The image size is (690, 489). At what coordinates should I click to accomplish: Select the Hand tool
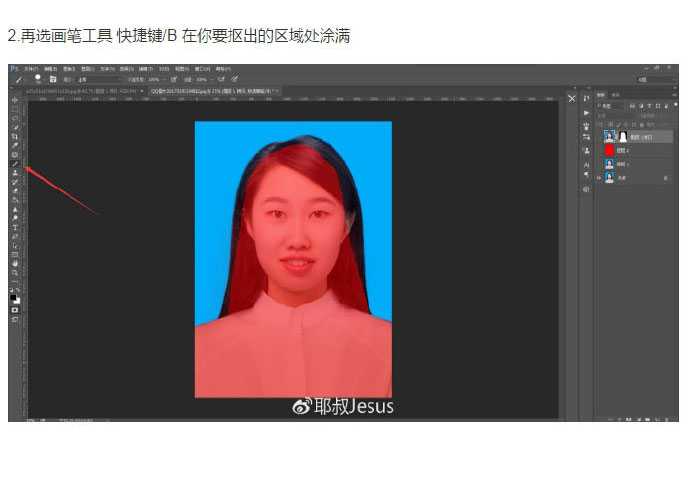[15, 263]
